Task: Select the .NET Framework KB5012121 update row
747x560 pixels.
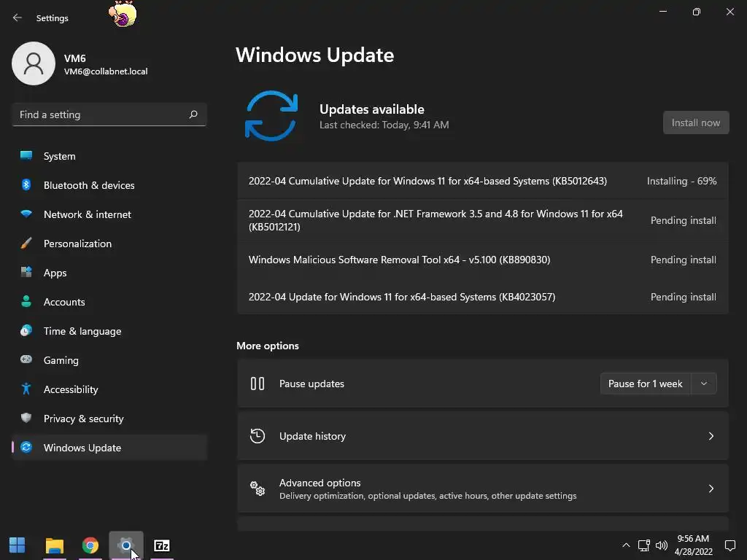Action: (x=483, y=220)
